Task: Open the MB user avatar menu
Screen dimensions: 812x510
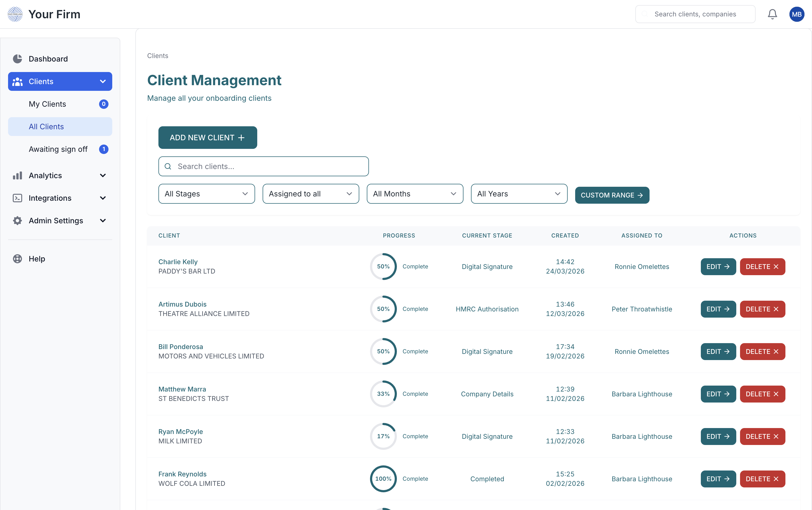Action: point(796,14)
